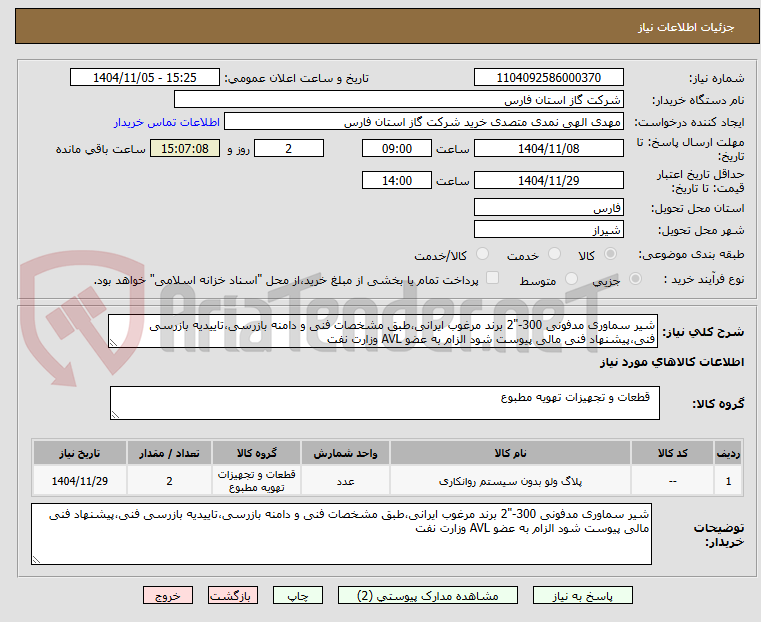This screenshot has height=622, width=761.
Task: Click the توضیحات خریدار text area
Action: (x=341, y=534)
